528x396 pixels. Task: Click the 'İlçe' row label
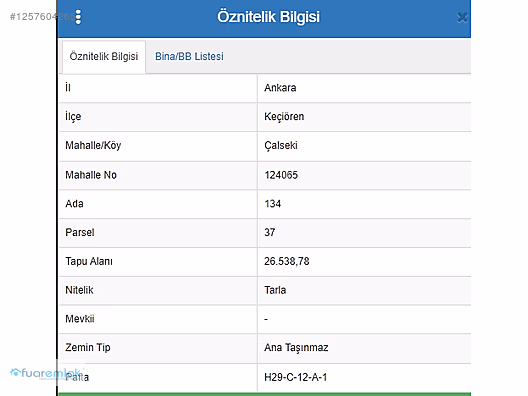point(73,117)
